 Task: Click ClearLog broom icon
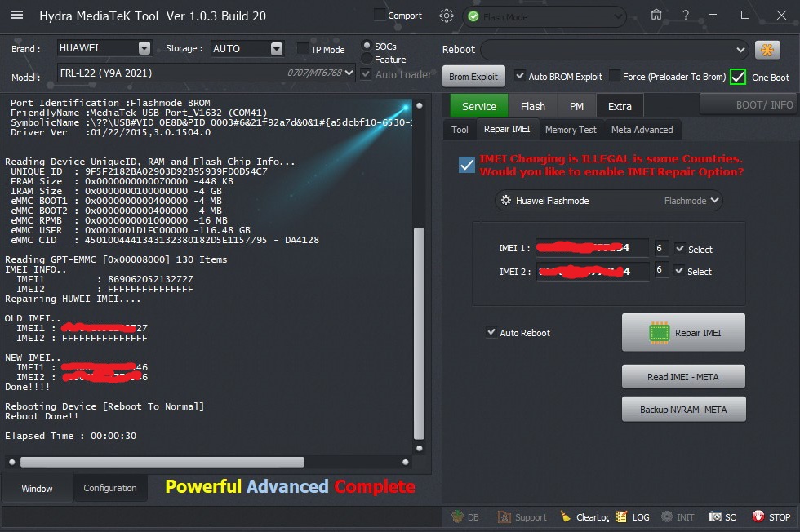[x=565, y=516]
